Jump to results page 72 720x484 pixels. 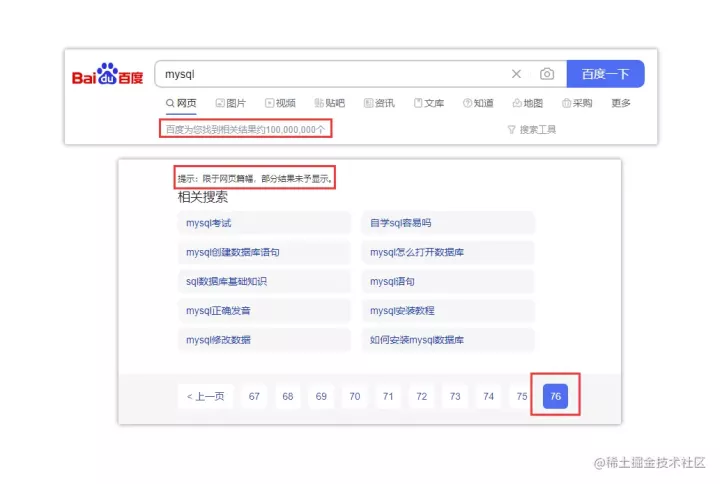coord(422,396)
